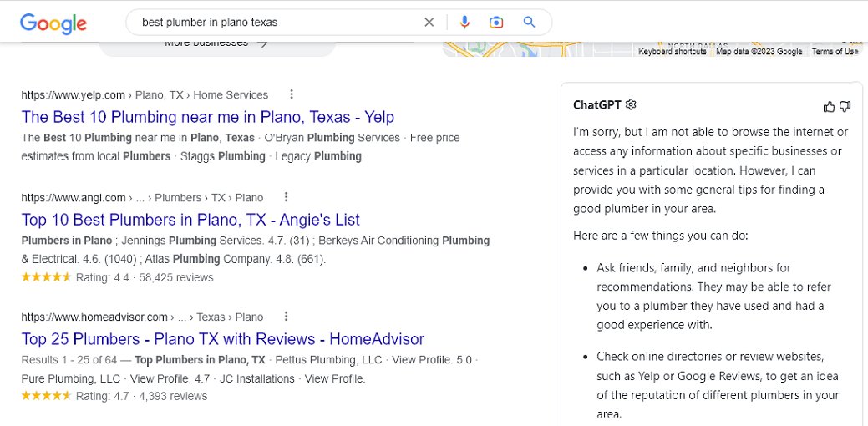
Task: Clear the search query with X icon
Action: [429, 22]
